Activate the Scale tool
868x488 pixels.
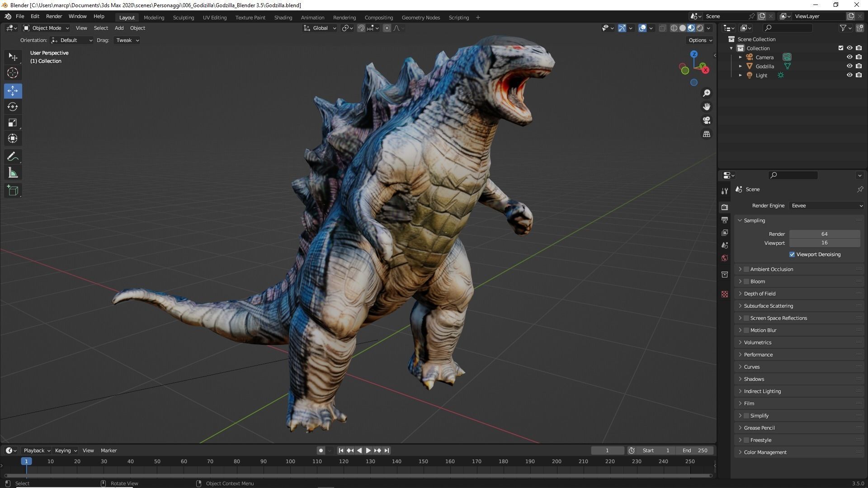coord(13,122)
